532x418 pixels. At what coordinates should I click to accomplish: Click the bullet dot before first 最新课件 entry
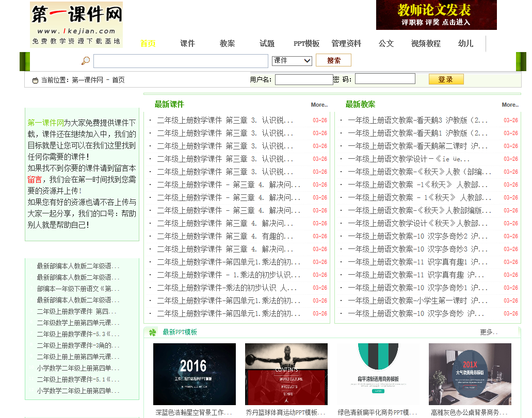click(x=149, y=119)
